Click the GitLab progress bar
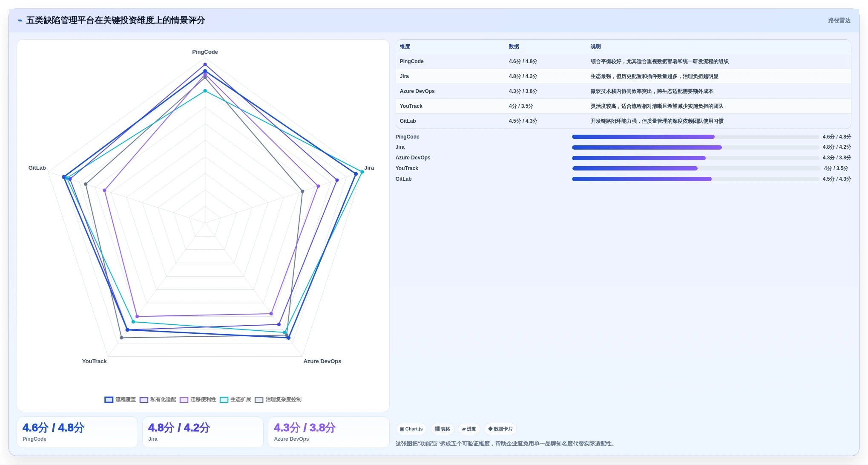This screenshot has height=465, width=868. click(x=695, y=179)
